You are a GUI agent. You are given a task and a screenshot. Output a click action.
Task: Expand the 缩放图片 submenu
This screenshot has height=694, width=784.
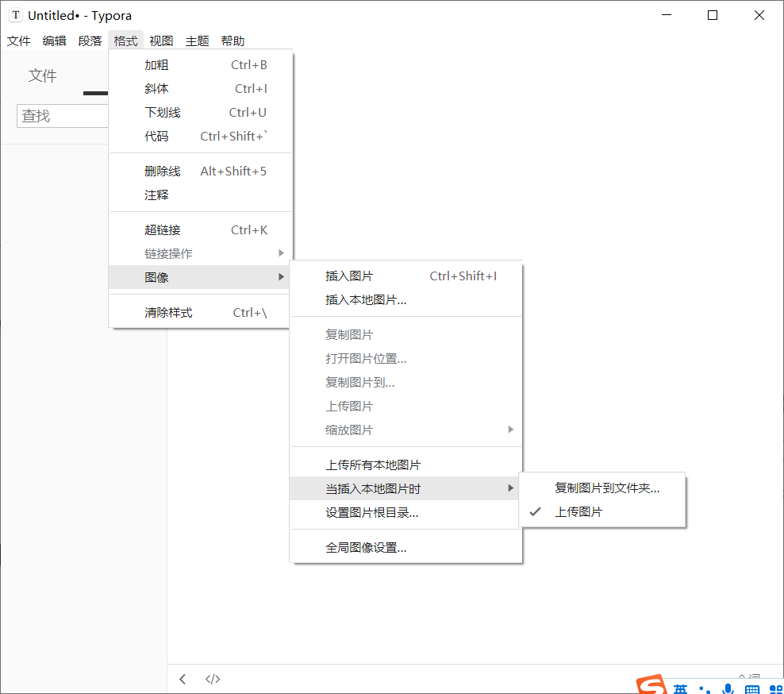tap(350, 430)
